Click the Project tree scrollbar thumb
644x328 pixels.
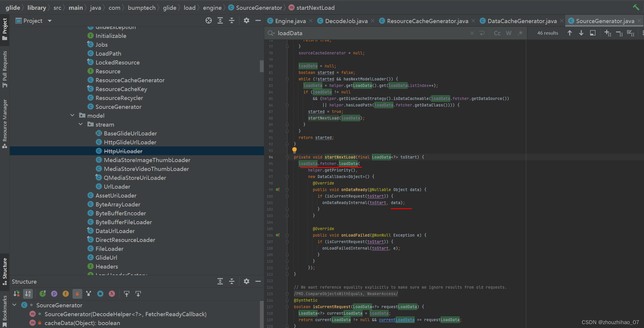point(262,66)
